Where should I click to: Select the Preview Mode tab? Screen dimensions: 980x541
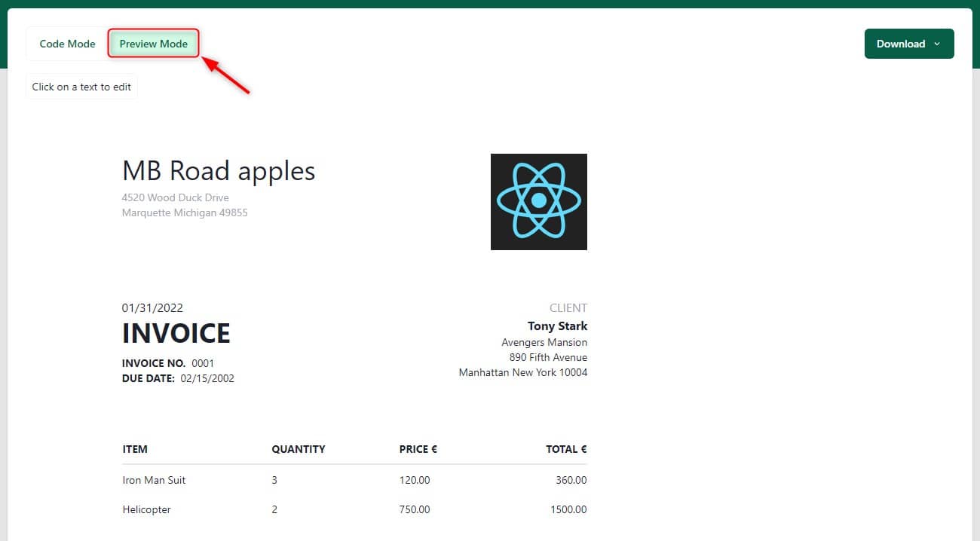point(154,44)
